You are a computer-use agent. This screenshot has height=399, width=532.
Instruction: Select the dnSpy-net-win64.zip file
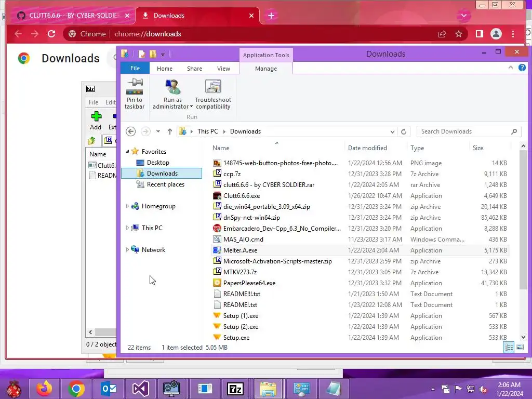[x=251, y=218]
